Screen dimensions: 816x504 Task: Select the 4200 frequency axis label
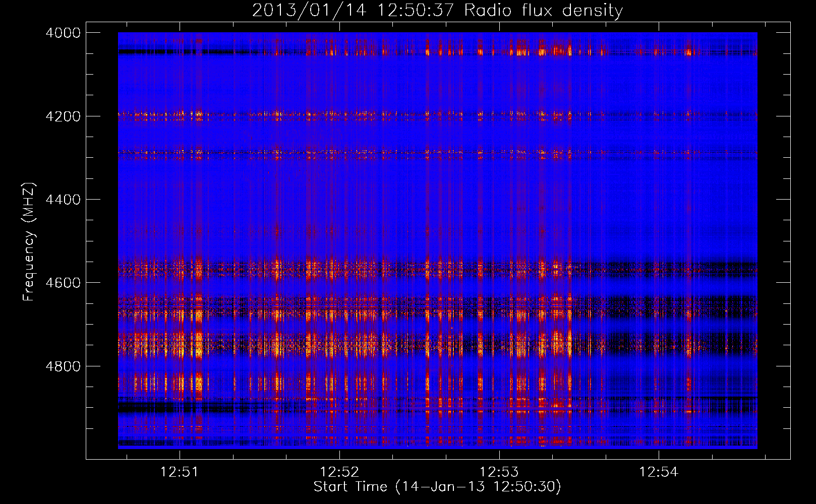(63, 116)
